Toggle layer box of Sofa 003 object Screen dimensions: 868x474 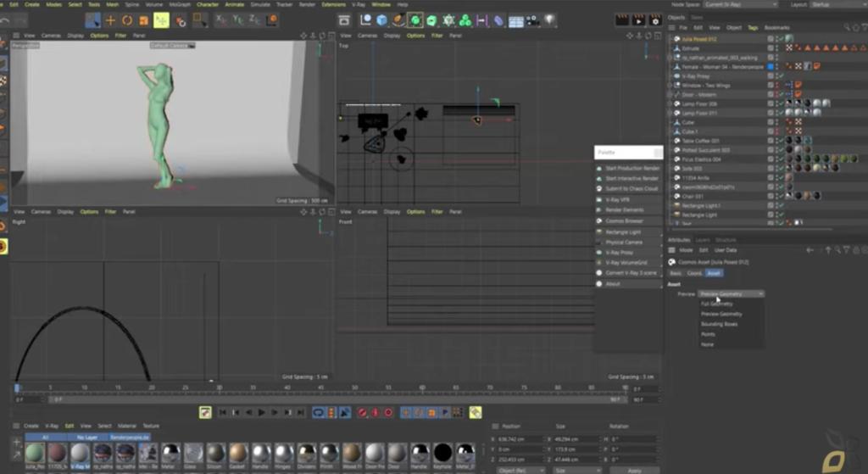(770, 169)
